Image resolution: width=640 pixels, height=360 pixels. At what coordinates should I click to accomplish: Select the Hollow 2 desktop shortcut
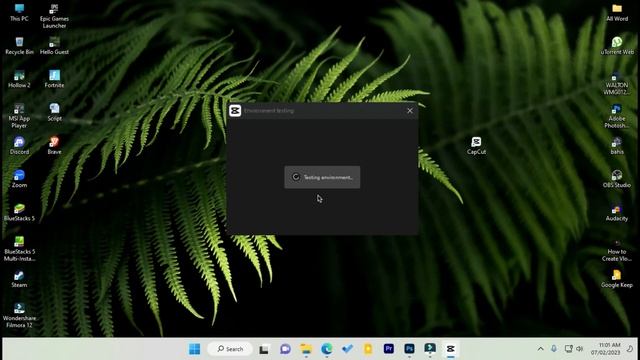[19, 79]
